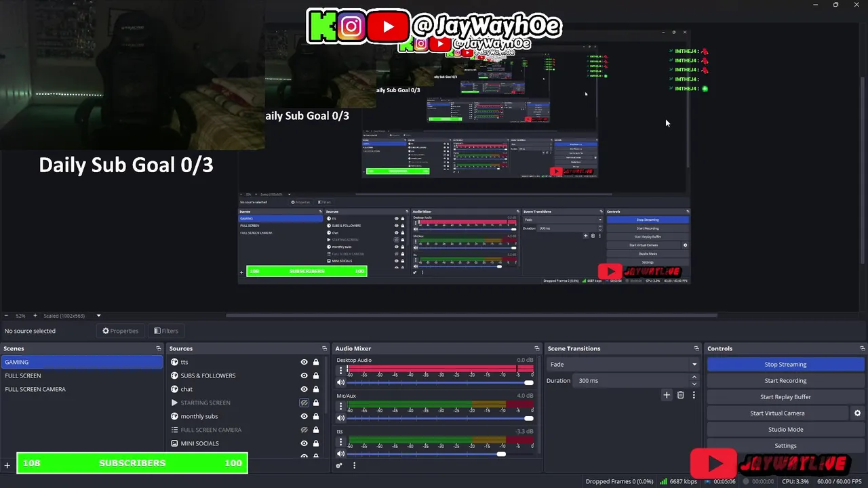Hide the chat source

click(304, 389)
